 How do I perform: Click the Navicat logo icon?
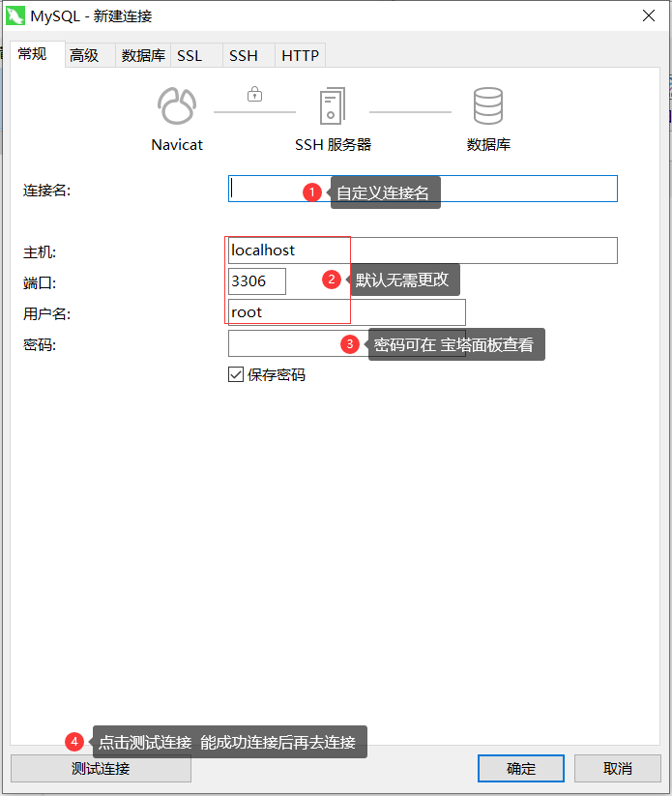click(177, 105)
